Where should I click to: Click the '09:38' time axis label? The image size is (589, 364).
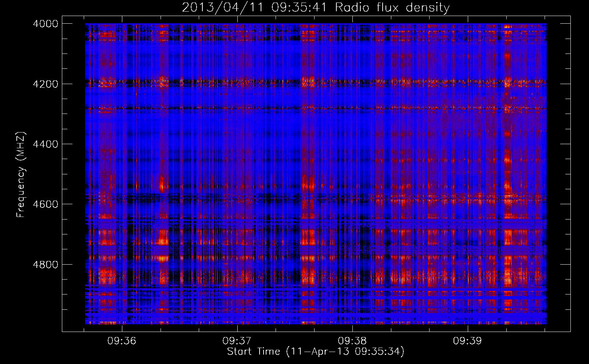pyautogui.click(x=352, y=341)
